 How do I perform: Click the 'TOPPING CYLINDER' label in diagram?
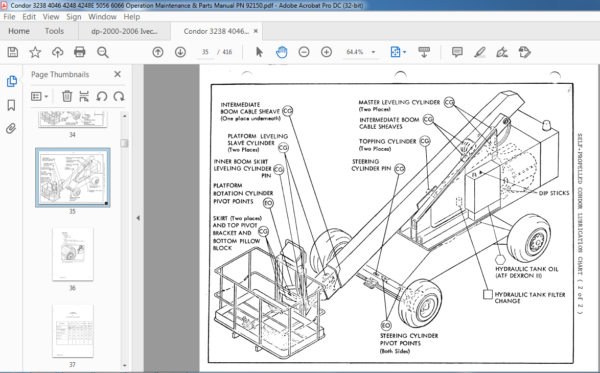point(387,141)
